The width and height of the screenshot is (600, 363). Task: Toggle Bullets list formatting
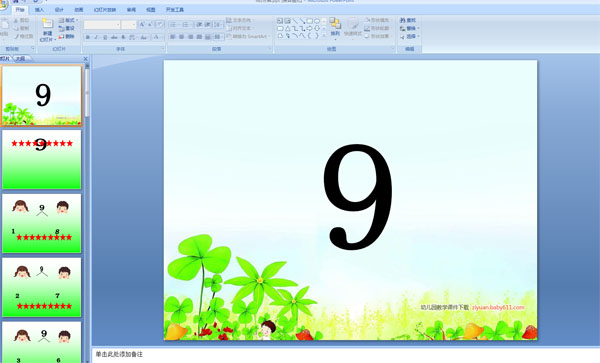[174, 24]
